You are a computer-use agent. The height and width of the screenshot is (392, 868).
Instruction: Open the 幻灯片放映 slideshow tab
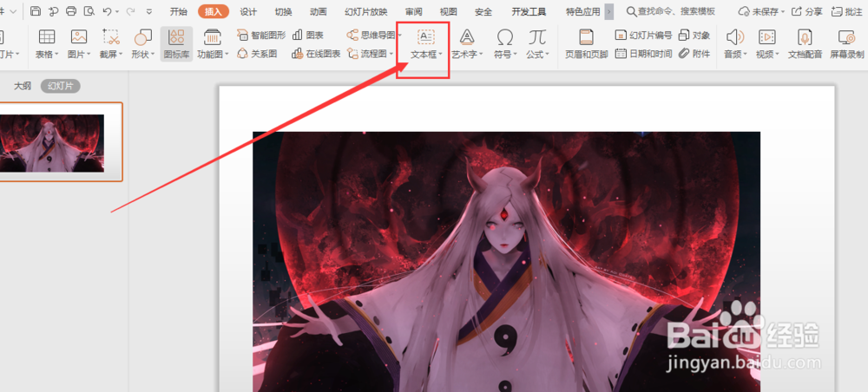[366, 11]
